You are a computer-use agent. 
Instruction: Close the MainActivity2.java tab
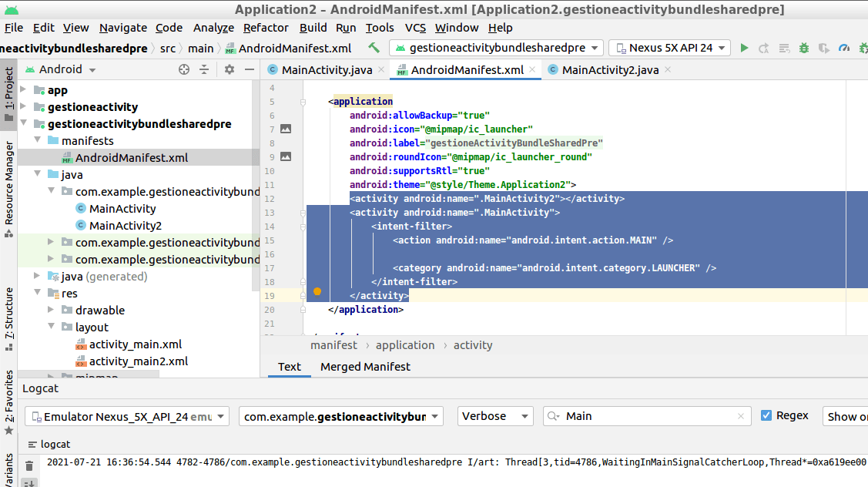click(x=668, y=70)
